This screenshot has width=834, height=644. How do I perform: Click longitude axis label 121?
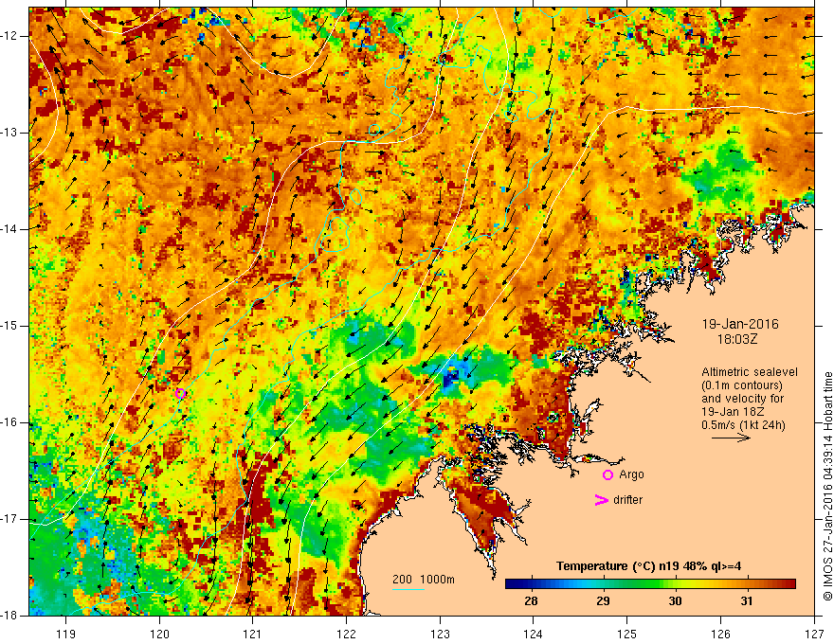coord(253,634)
